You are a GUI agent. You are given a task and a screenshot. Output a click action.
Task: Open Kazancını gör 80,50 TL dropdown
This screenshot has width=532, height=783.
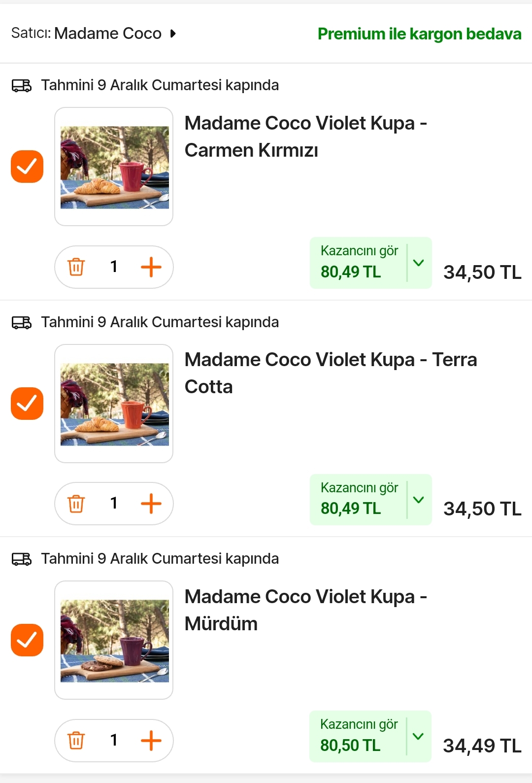pos(370,736)
